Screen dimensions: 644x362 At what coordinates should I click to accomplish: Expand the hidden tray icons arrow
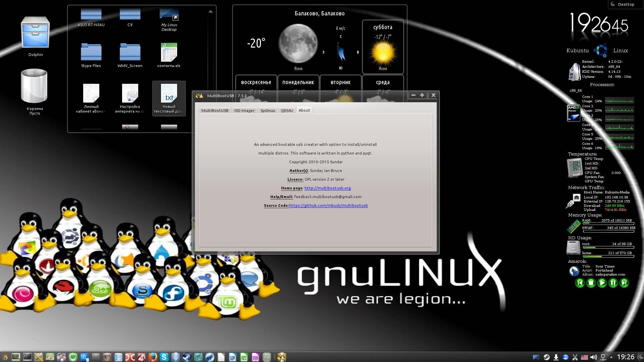pos(611,357)
